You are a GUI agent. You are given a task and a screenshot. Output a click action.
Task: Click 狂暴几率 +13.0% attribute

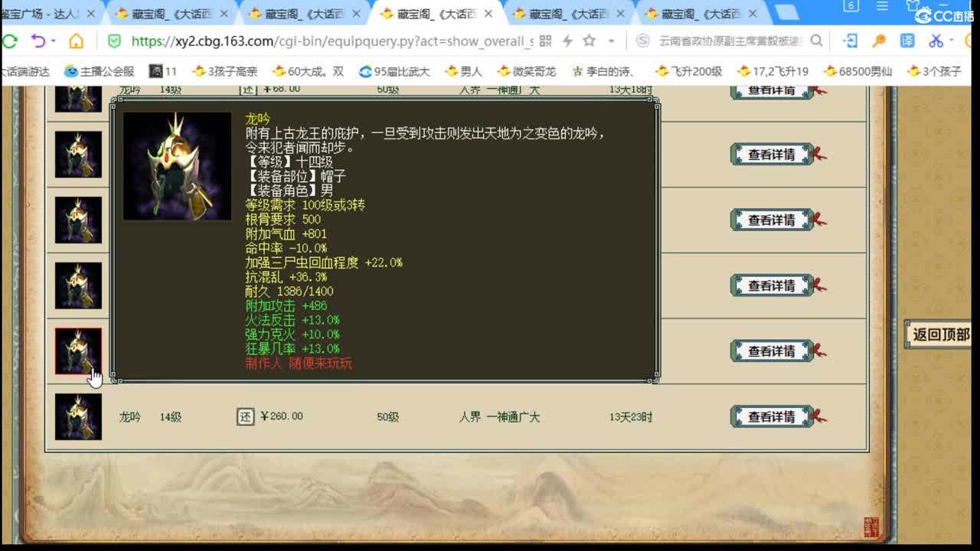pyautogui.click(x=292, y=349)
